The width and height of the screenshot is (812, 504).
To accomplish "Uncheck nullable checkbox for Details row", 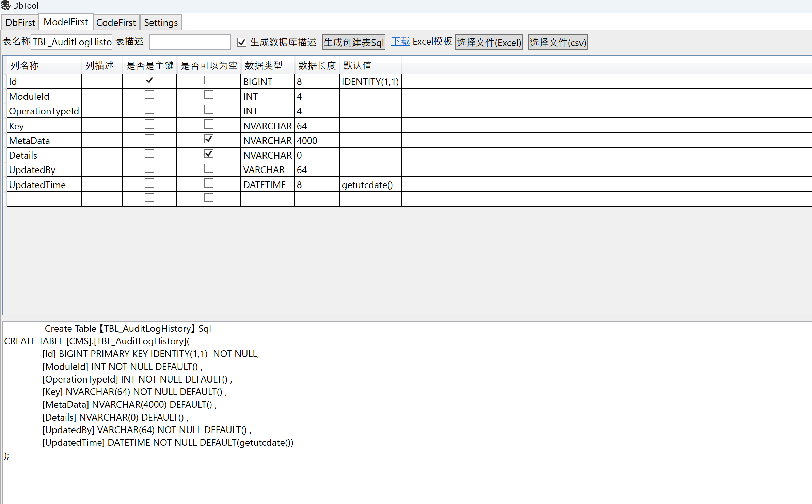I will click(x=208, y=154).
